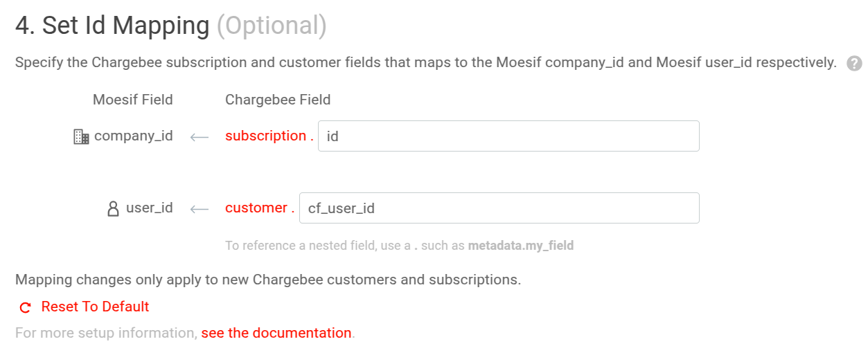This screenshot has height=346, width=868.
Task: Click the user_id field label
Action: (x=150, y=208)
